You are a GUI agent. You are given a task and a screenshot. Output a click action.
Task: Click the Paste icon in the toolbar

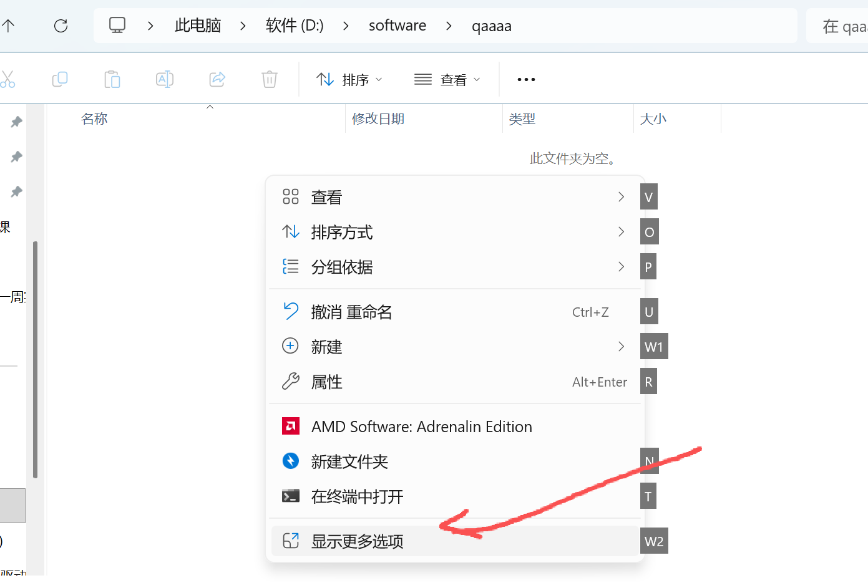(x=112, y=79)
